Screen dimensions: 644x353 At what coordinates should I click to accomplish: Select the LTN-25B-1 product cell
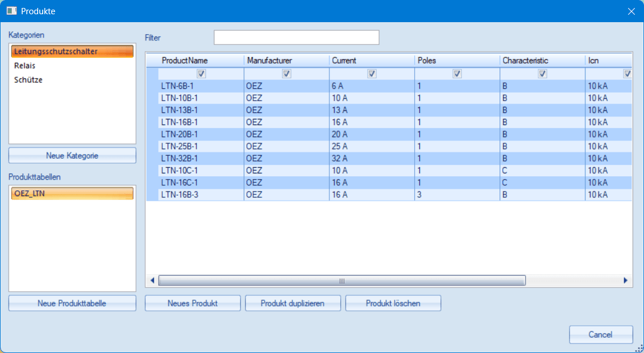201,146
